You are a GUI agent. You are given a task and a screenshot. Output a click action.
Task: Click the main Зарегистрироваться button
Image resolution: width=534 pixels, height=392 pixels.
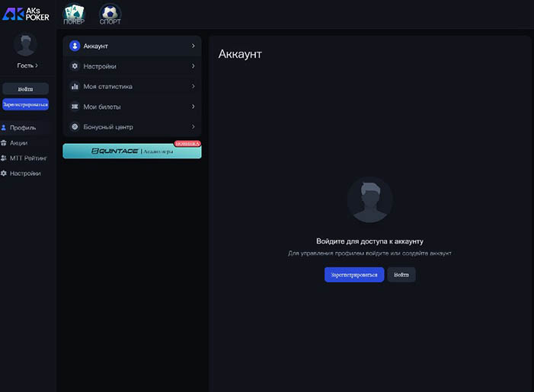click(354, 275)
